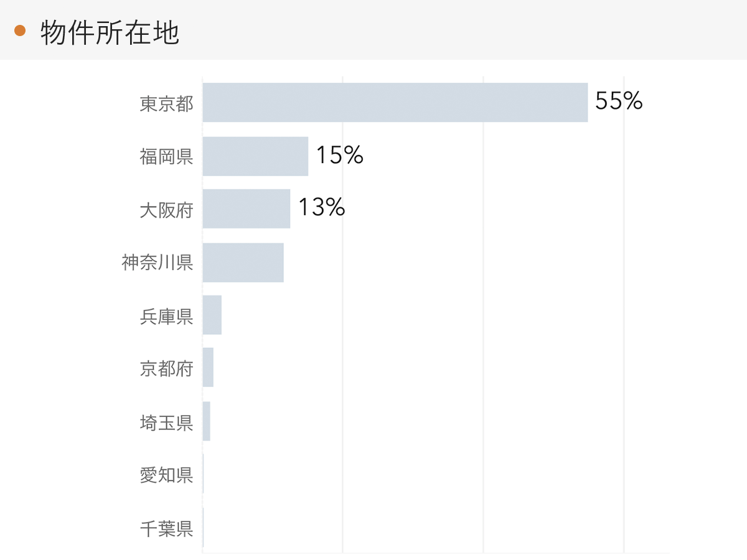
Task: Click the 京都府 bar
Action: click(x=208, y=368)
